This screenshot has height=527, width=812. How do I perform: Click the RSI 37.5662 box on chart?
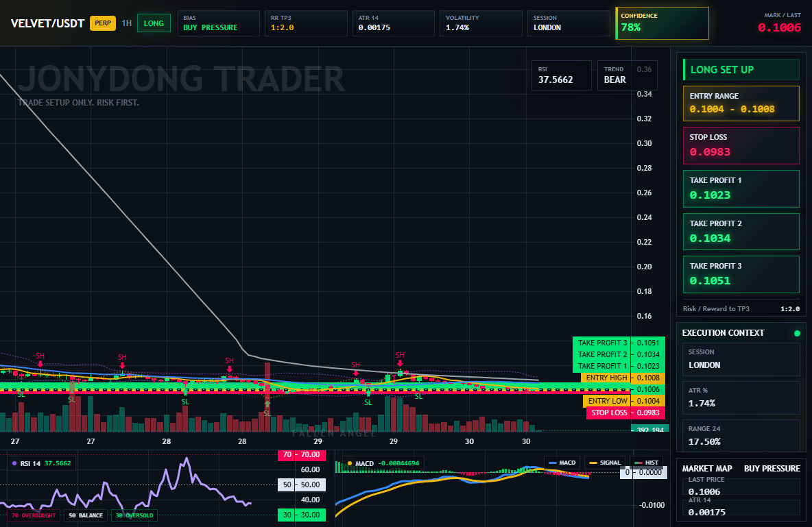(x=562, y=75)
